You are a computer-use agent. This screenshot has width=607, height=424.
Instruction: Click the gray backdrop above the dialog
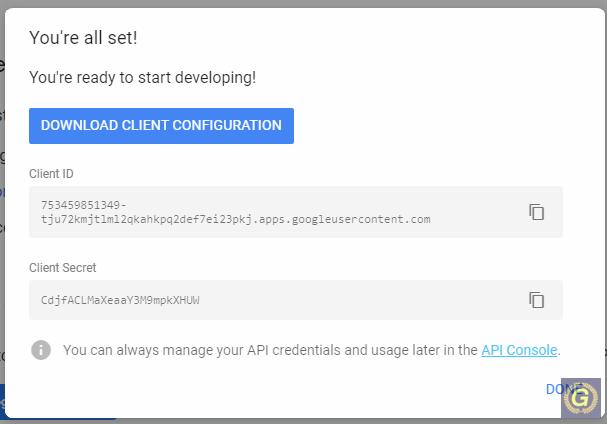(304, 3)
